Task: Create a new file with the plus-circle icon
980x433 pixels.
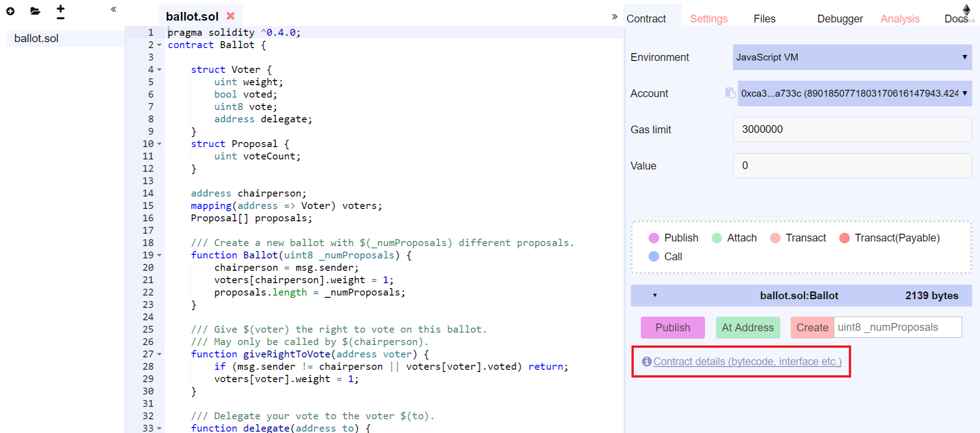Action: coord(10,11)
